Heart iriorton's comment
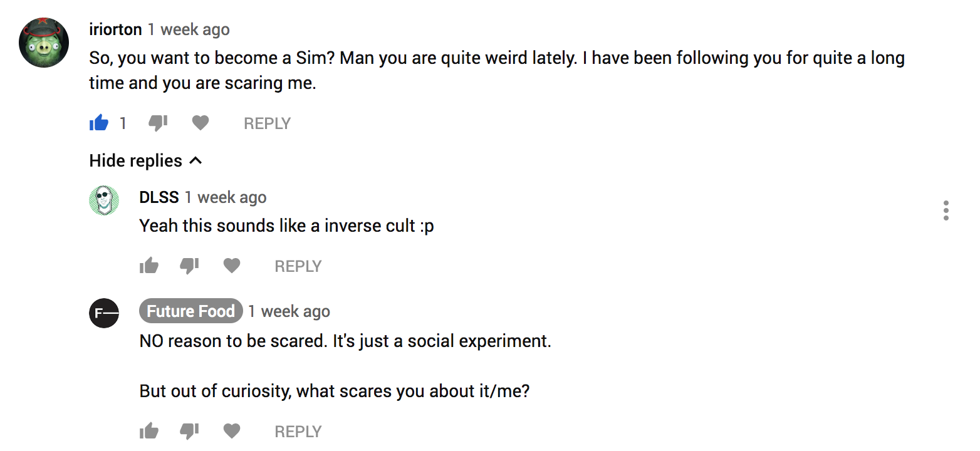The image size is (980, 451). 200,123
